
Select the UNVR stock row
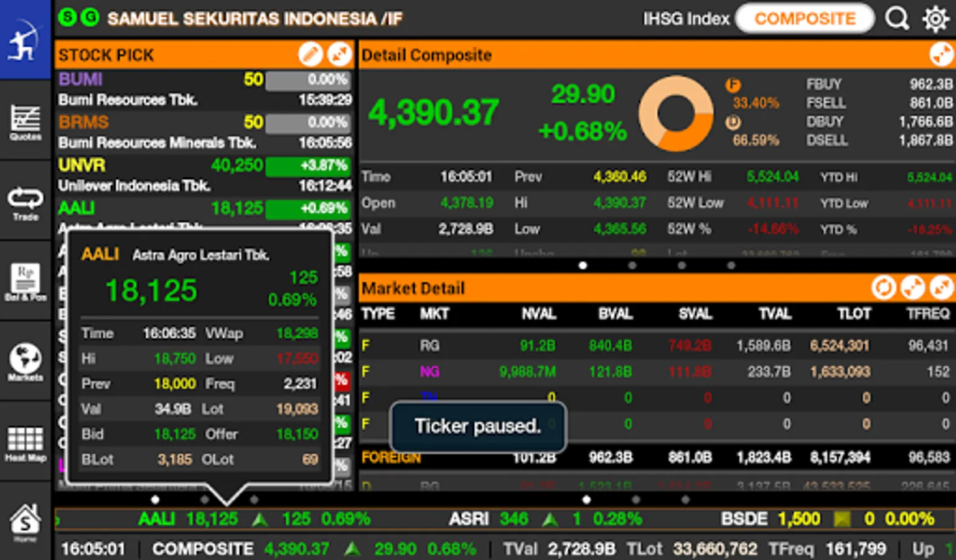click(x=205, y=175)
